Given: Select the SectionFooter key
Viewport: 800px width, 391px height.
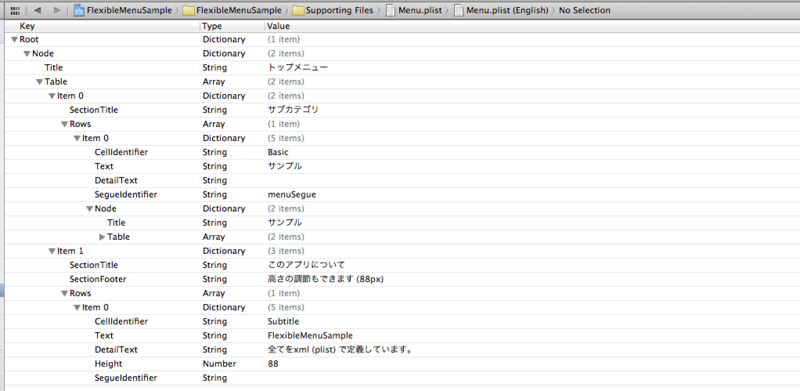Looking at the screenshot, I should (98, 279).
